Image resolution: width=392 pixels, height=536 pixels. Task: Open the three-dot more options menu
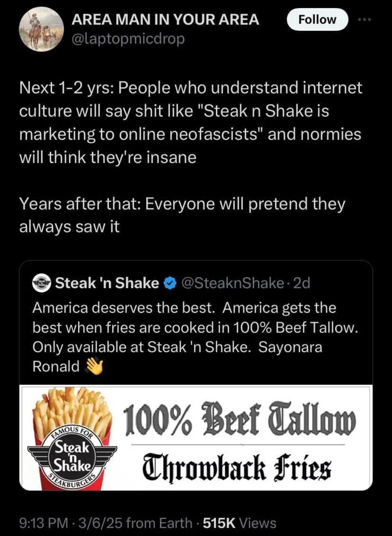(x=364, y=19)
